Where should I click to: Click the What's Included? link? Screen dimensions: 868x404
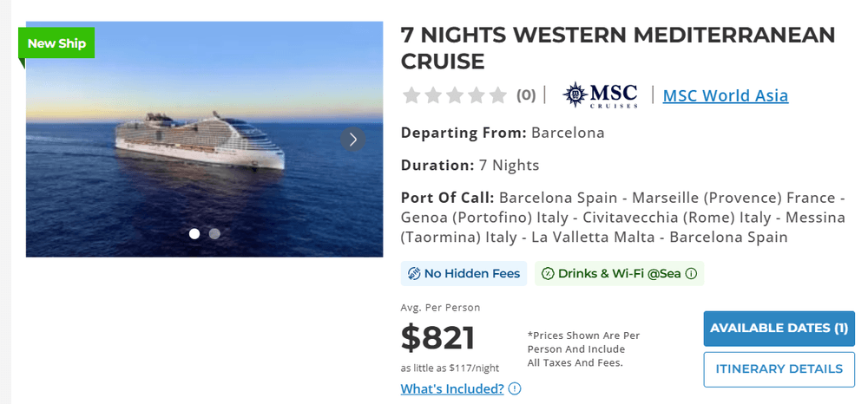pyautogui.click(x=452, y=388)
